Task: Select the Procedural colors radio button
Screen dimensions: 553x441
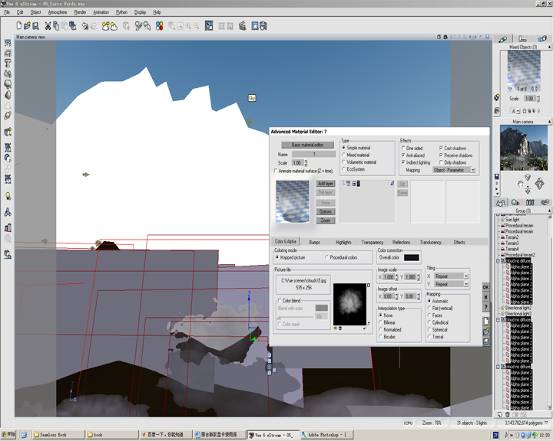Action: pos(327,258)
